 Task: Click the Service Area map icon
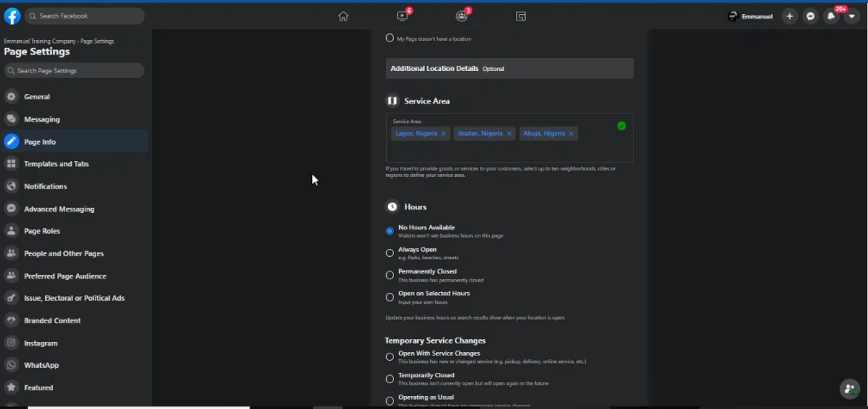392,101
